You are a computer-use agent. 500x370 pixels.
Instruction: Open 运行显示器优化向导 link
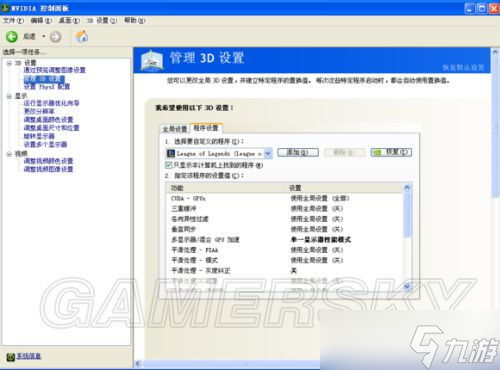[x=52, y=103]
